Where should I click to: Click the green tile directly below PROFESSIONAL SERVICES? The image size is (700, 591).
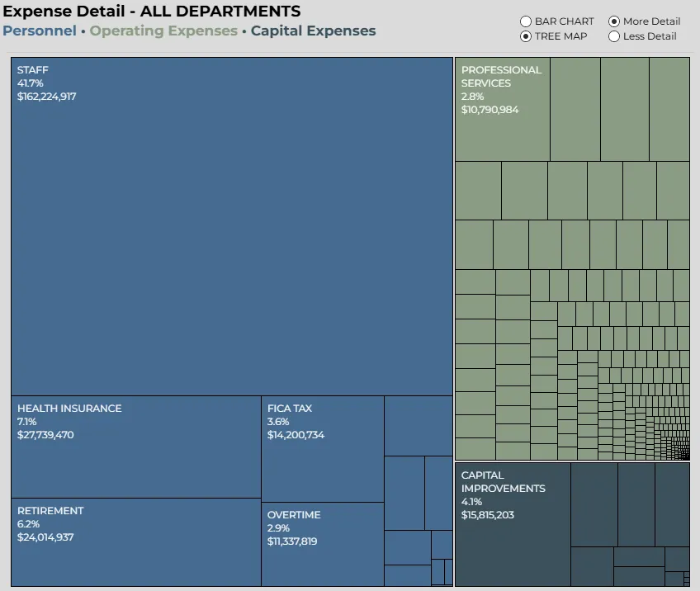point(478,191)
